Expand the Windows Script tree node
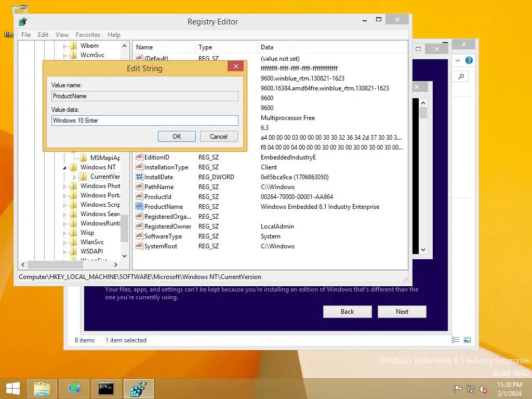 (64, 205)
